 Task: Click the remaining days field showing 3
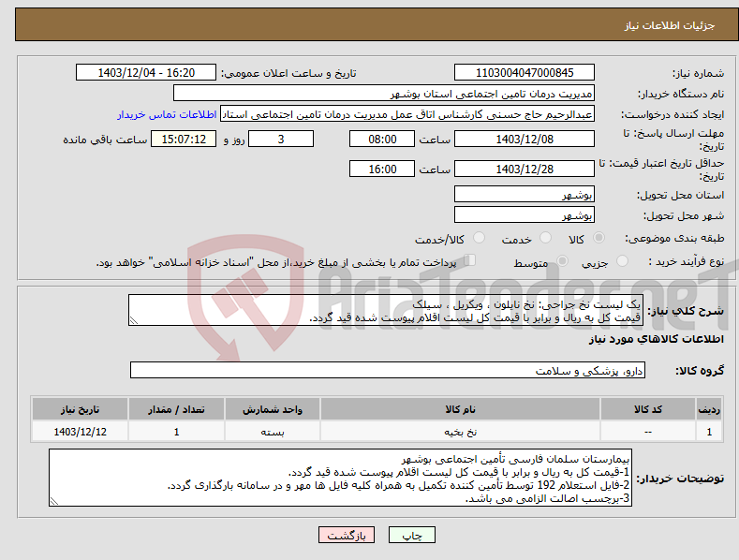(281, 139)
